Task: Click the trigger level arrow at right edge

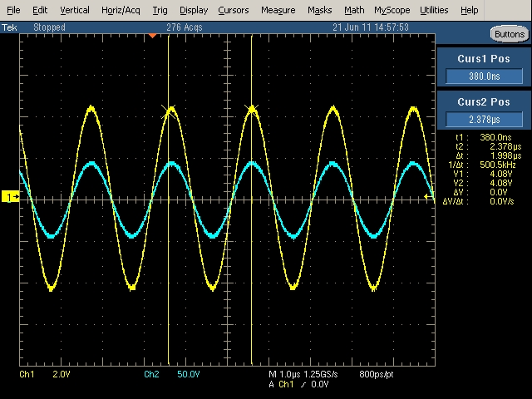Action: click(x=429, y=196)
